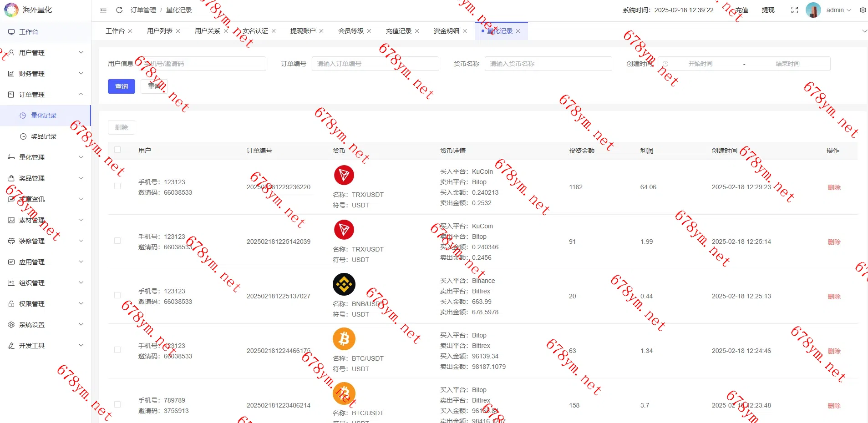Open the tabs overflow dropdown arrow
This screenshot has width=868, height=423.
[x=864, y=31]
